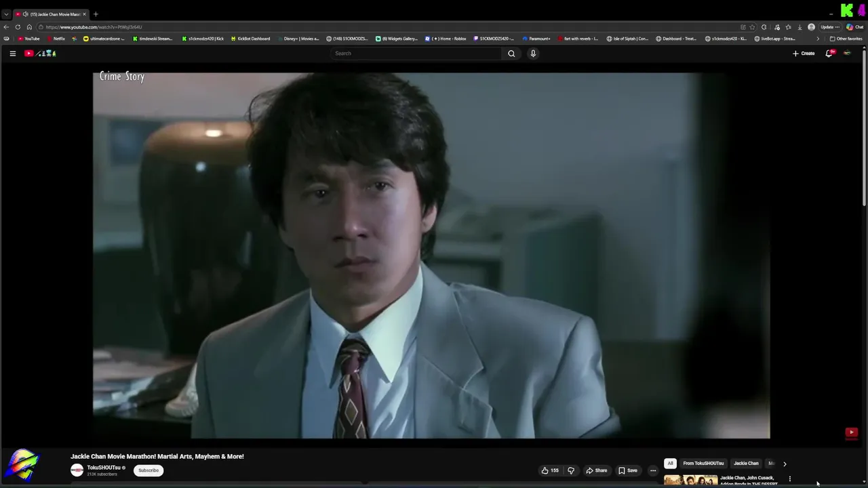
Task: Open the browser profile icon
Action: coord(811,27)
